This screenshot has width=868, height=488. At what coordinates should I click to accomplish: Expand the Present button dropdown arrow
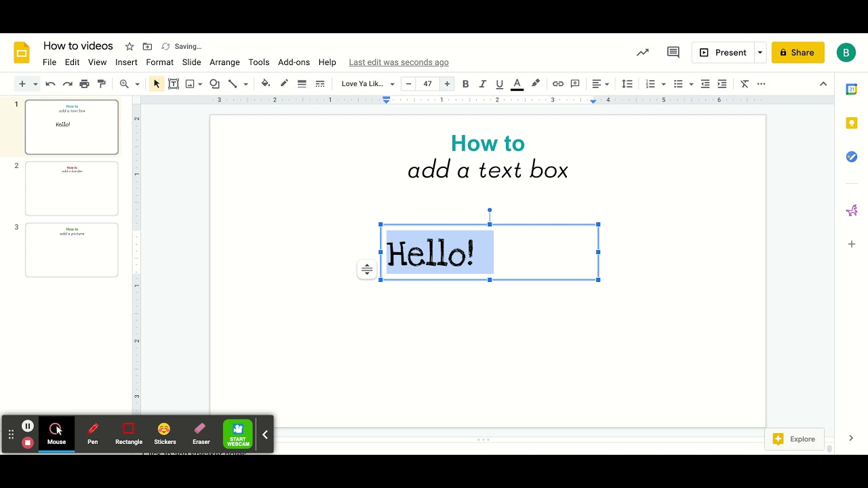point(760,52)
